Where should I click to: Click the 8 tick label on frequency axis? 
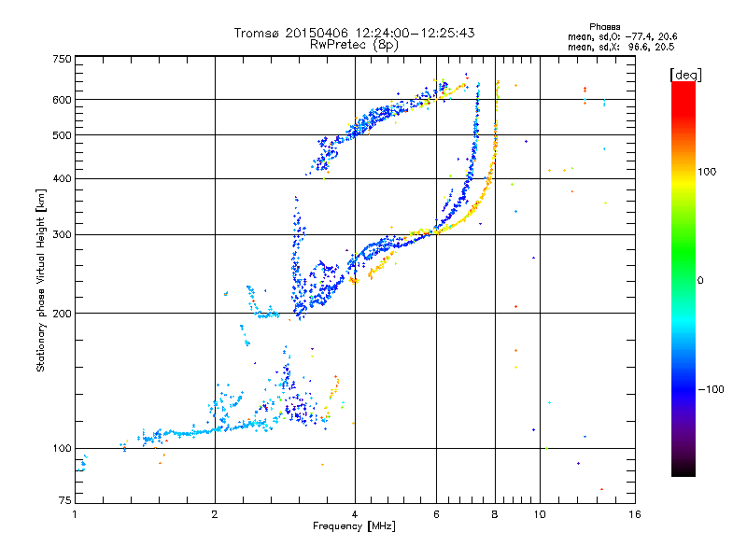click(x=495, y=514)
